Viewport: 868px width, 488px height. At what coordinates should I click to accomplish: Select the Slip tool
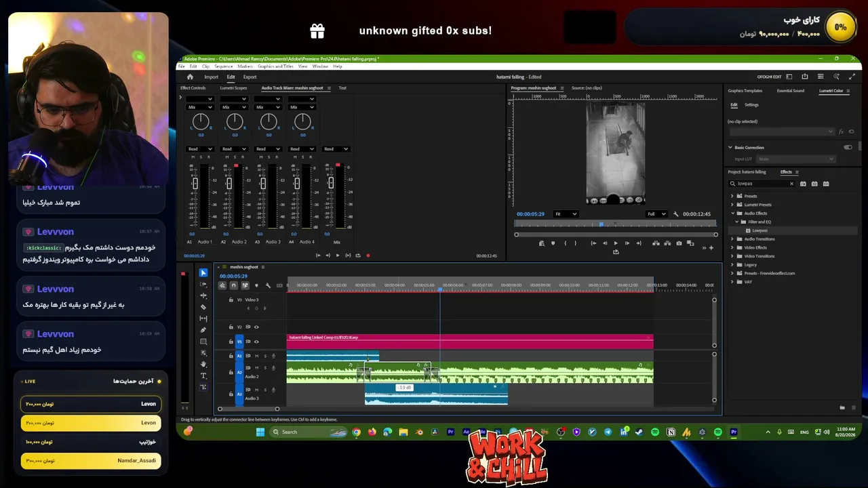click(x=203, y=319)
